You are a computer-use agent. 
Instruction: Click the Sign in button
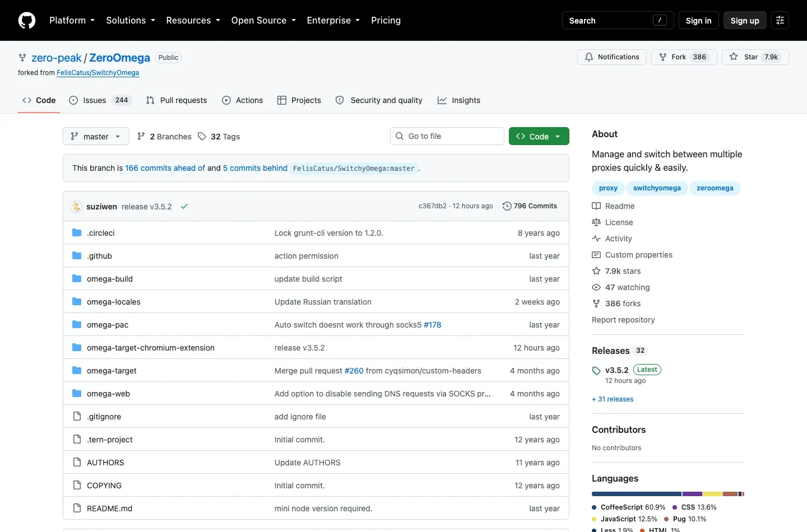[698, 20]
